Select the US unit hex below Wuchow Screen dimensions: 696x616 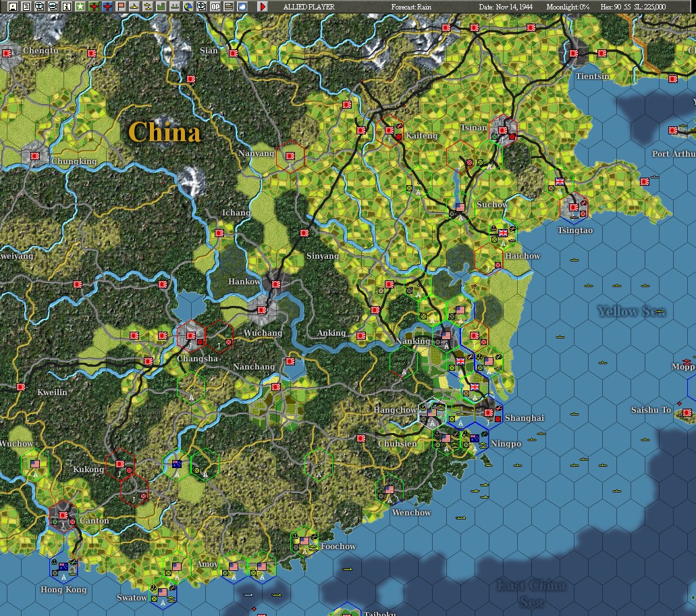click(x=35, y=466)
